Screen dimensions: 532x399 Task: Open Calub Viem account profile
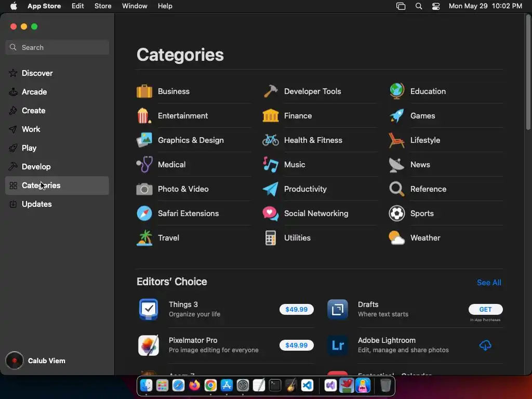36,361
